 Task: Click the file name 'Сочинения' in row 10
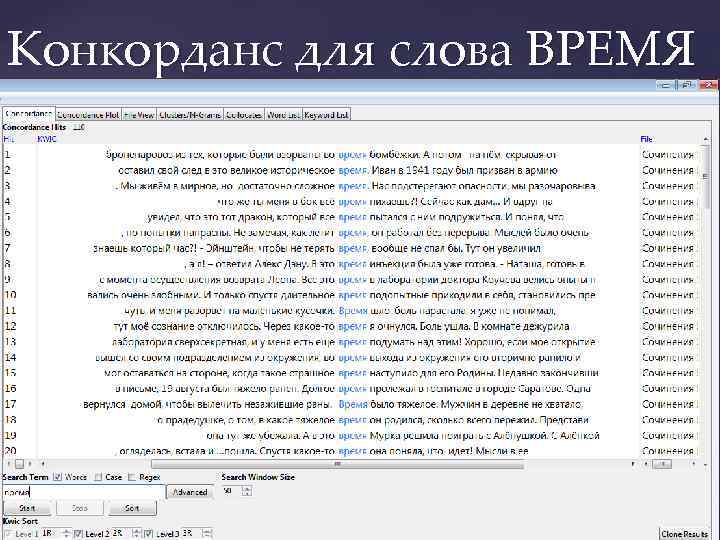668,295
